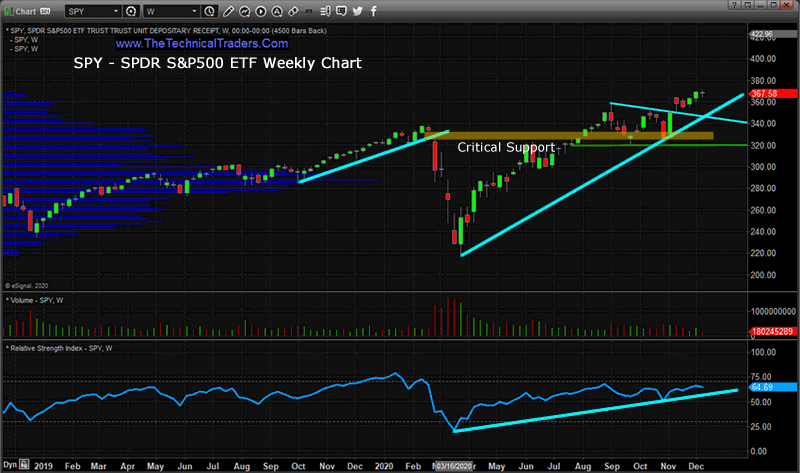Click the Volume - SPY, W study label
800x473 pixels.
tap(35, 300)
